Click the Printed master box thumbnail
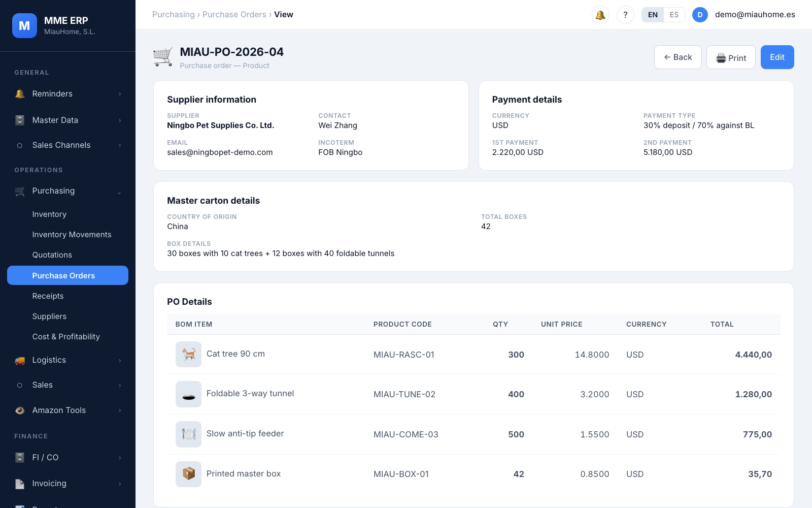 (188, 474)
